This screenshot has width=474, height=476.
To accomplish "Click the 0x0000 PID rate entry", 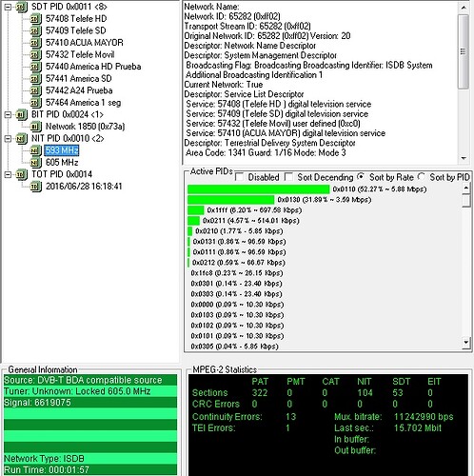I will point(237,305).
